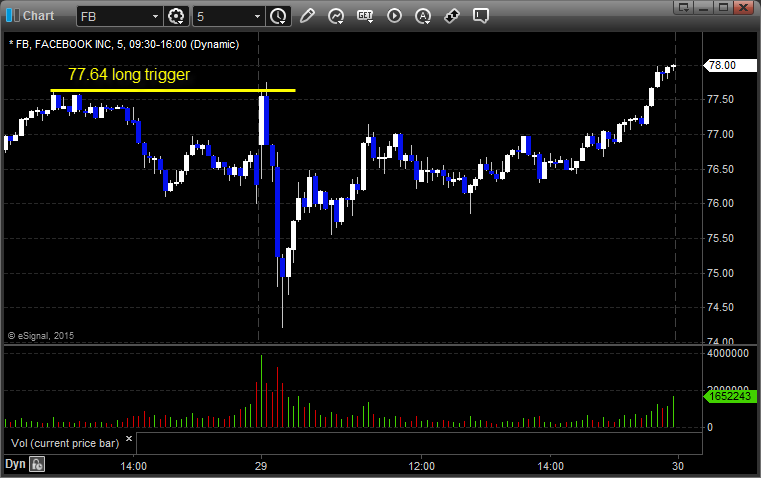
Task: Minimize the chart window
Action: click(704, 7)
